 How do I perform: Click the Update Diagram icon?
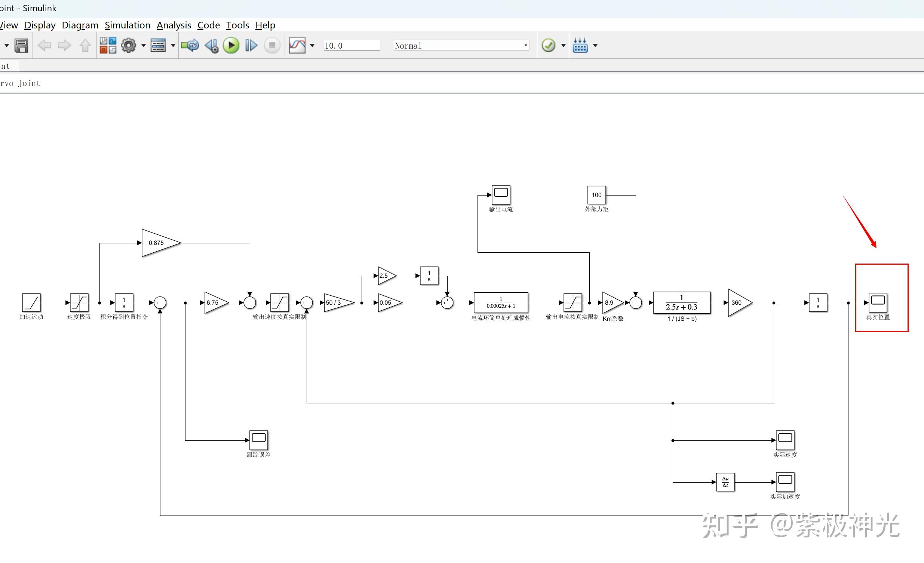pyautogui.click(x=190, y=46)
